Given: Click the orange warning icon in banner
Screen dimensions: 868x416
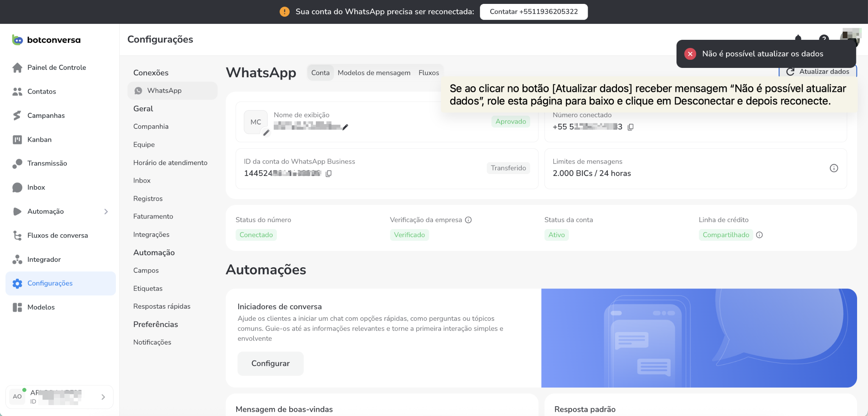Looking at the screenshot, I should pos(285,12).
